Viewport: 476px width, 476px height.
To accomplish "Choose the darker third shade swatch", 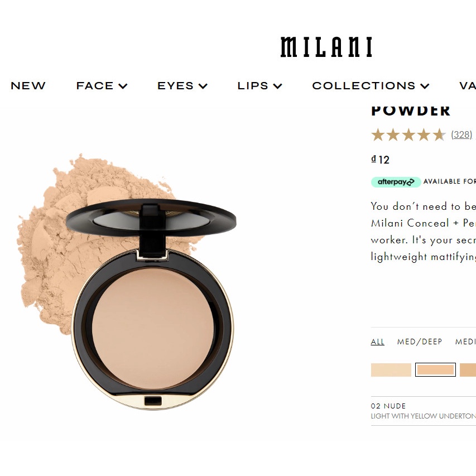I will click(x=468, y=370).
